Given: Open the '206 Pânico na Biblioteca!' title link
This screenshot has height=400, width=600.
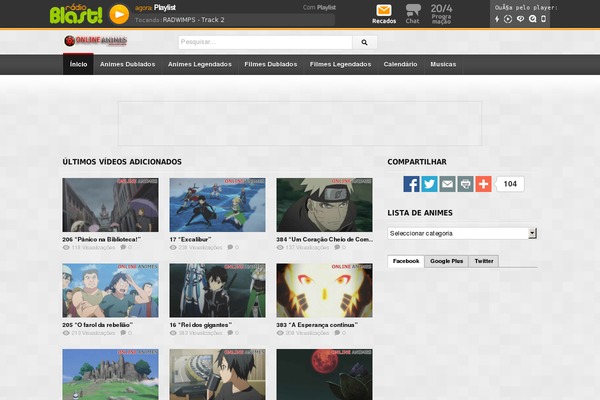Looking at the screenshot, I should [101, 239].
